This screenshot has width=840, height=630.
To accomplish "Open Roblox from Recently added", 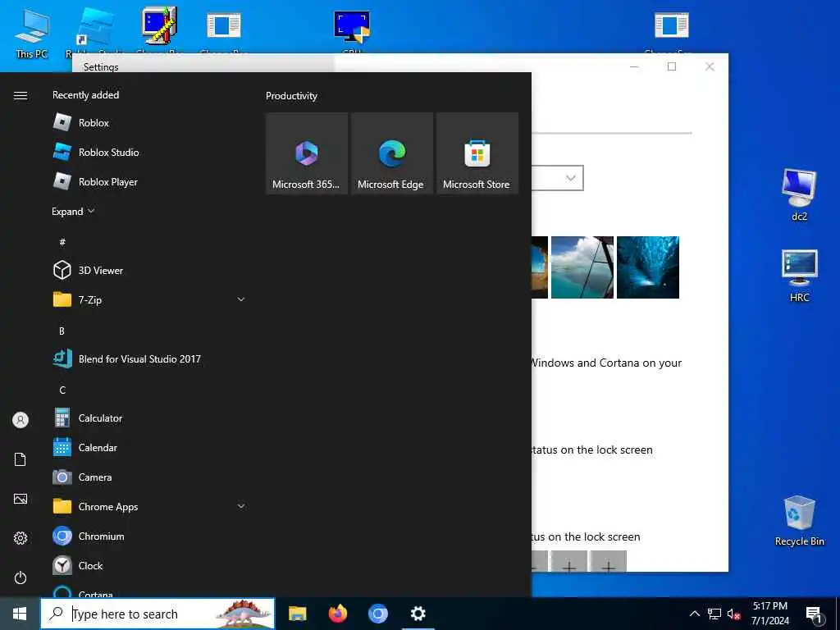I will (x=150, y=123).
